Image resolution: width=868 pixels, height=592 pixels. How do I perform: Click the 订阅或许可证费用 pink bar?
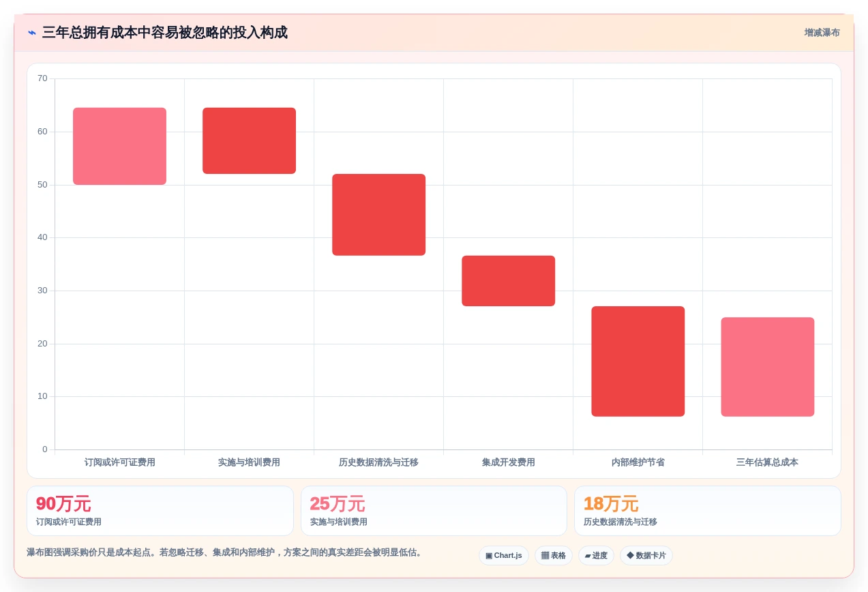point(120,146)
